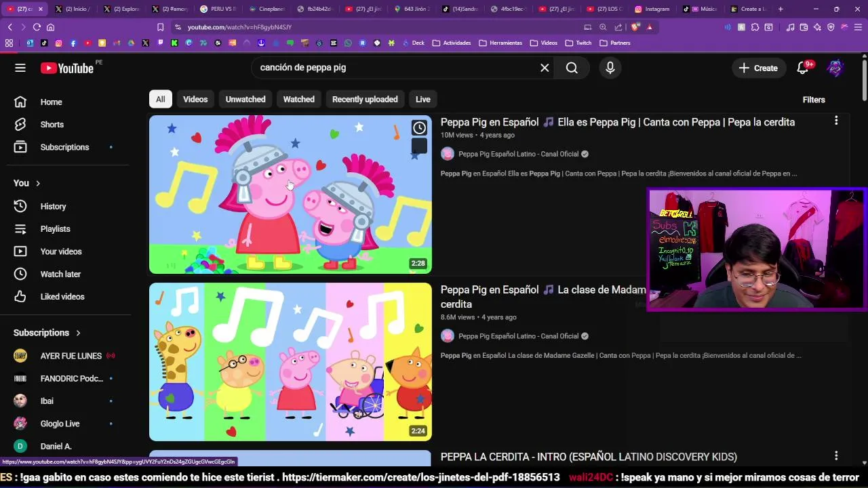Open the browser main hamburger menu

click(x=859, y=27)
